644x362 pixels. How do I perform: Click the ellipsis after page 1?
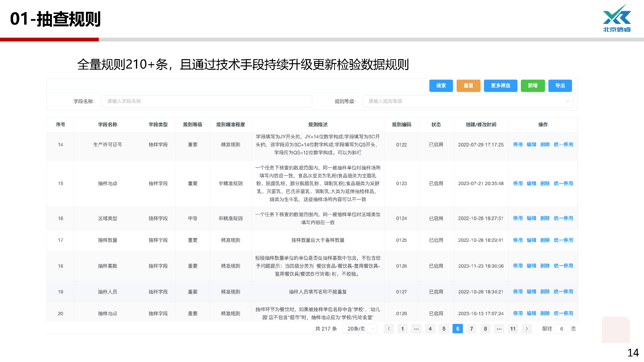click(416, 329)
